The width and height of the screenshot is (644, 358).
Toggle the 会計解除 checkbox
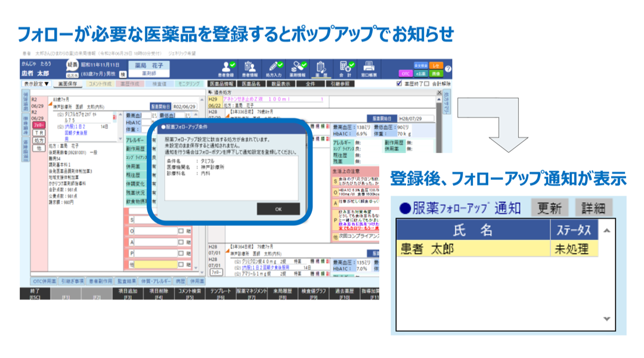coord(427,83)
